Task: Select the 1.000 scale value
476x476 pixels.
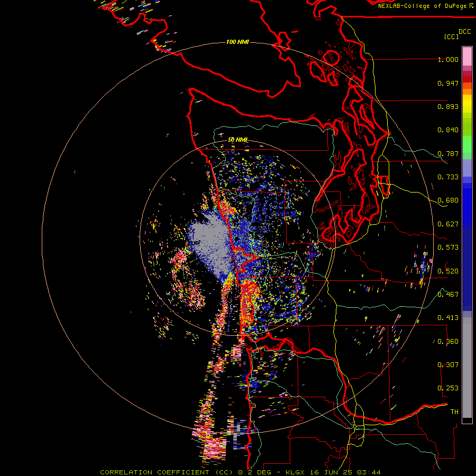Action: [x=448, y=59]
